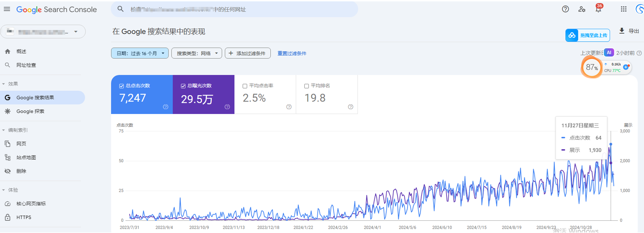The image size is (644, 233).
Task: Click into the URL inspection search field
Action: pyautogui.click(x=235, y=9)
